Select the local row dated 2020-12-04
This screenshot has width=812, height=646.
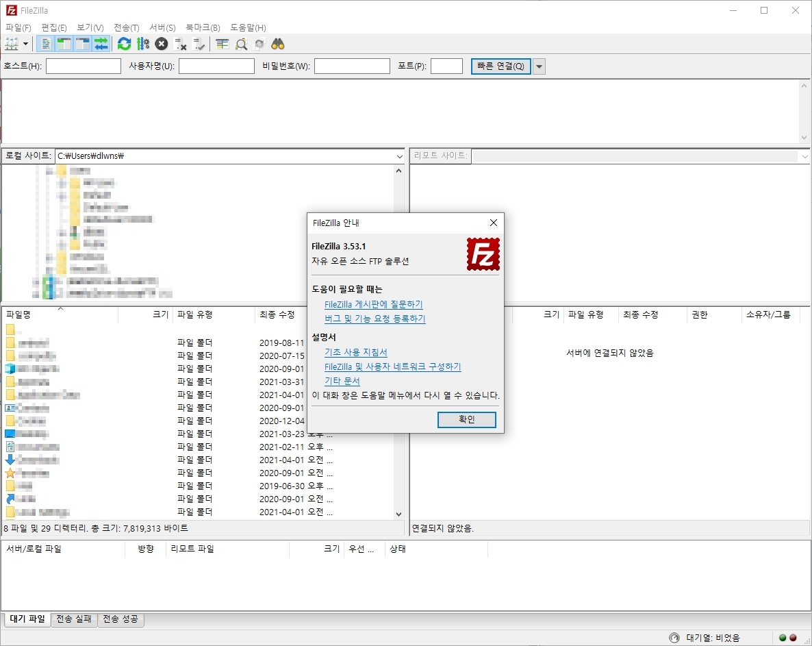pyautogui.click(x=155, y=421)
